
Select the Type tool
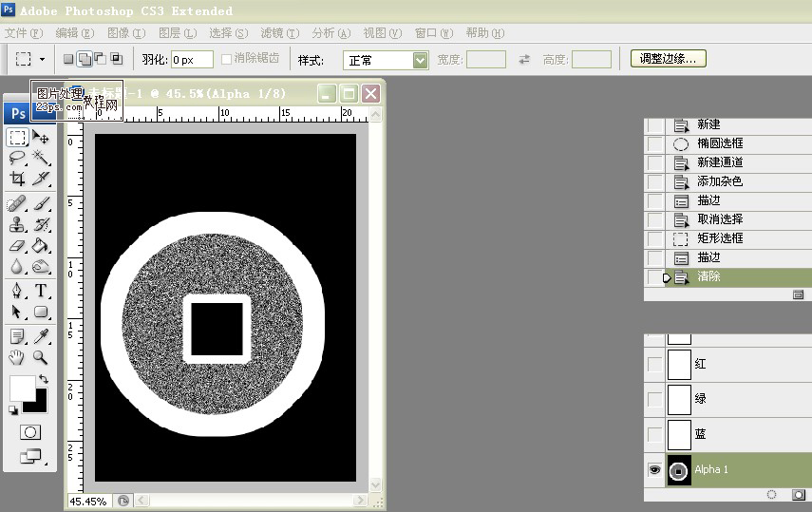coord(41,291)
